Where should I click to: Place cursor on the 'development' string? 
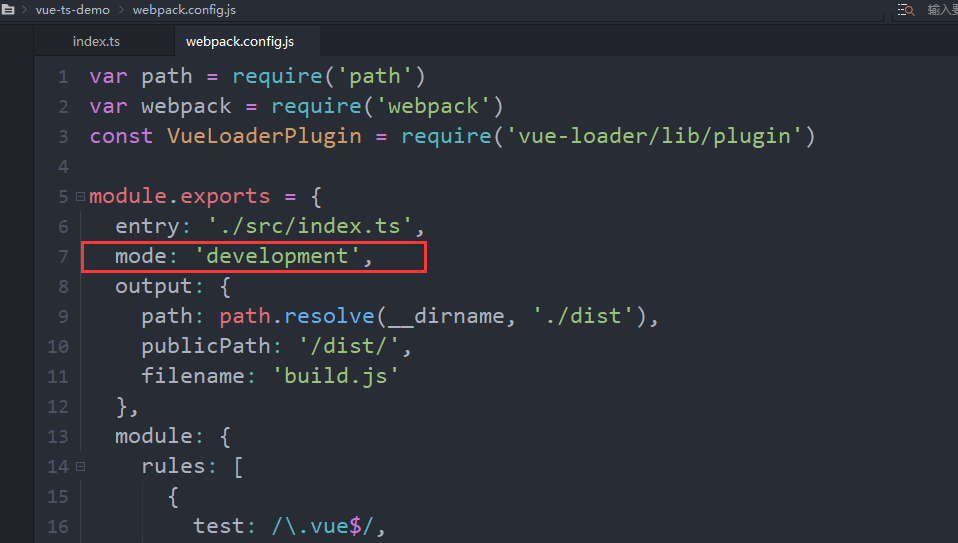click(276, 257)
